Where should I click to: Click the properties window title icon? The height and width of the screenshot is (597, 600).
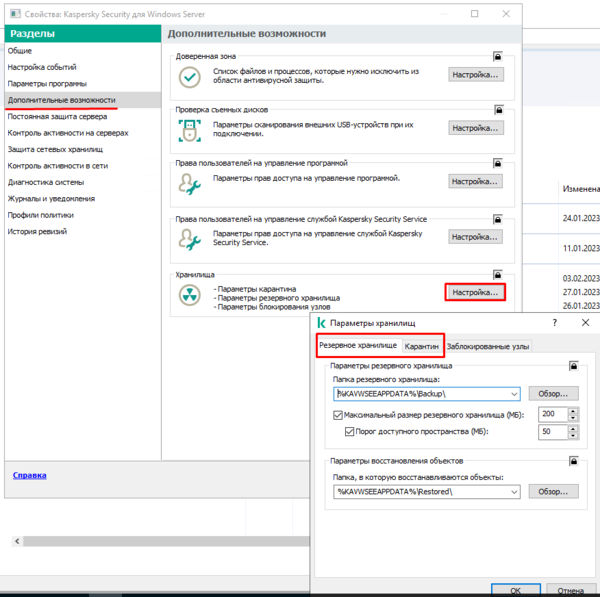[15, 14]
